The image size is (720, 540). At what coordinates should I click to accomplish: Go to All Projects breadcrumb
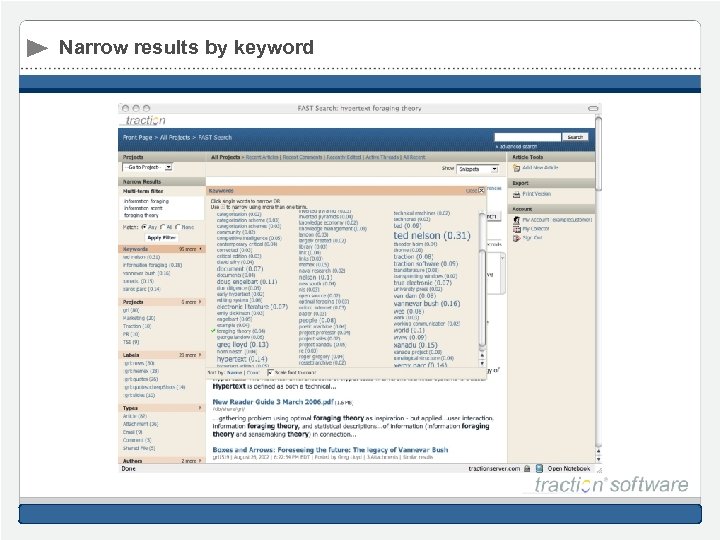(x=174, y=137)
